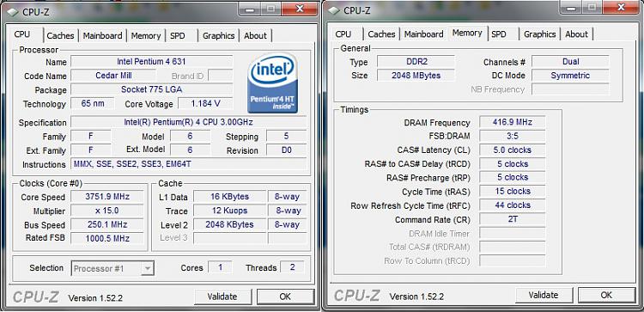
Task: Switch to Memory tab in left CPU-Z window
Action: point(146,36)
